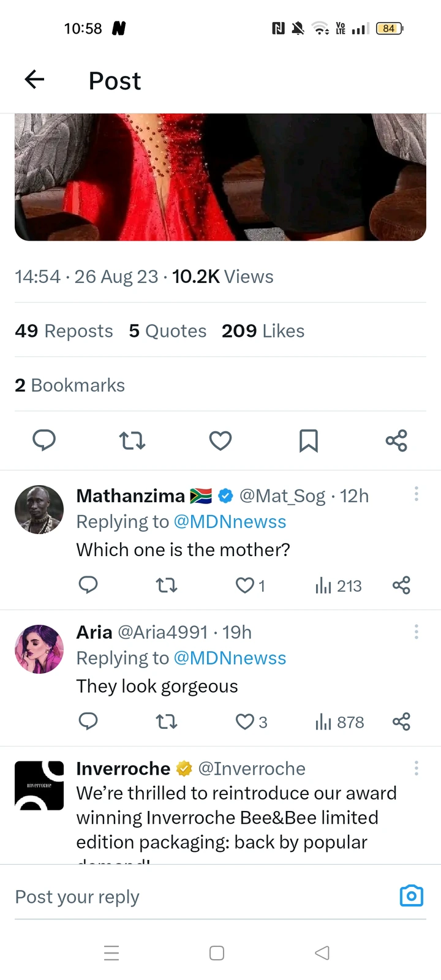This screenshot has height=980, width=441.
Task: Repost the main post
Action: [x=132, y=440]
